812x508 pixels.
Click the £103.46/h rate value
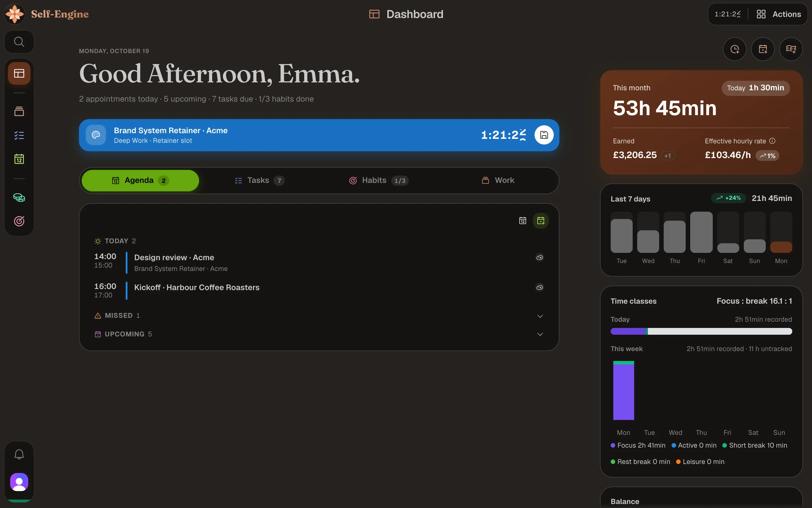[728, 155]
